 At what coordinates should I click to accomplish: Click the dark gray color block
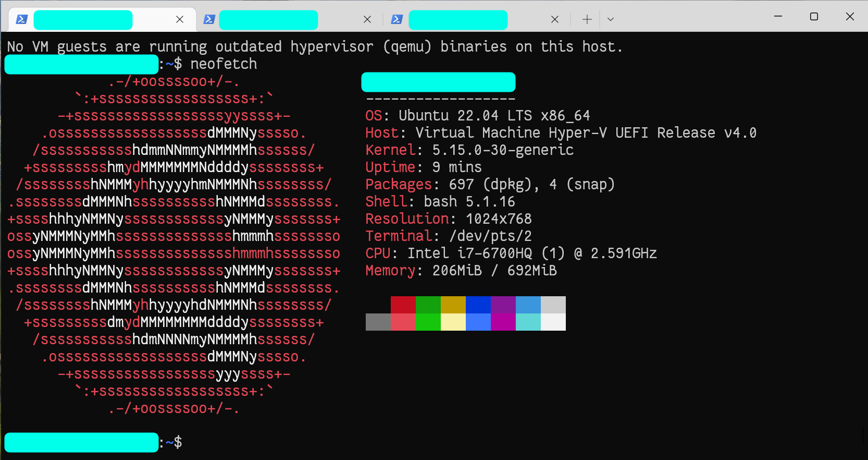(378, 322)
